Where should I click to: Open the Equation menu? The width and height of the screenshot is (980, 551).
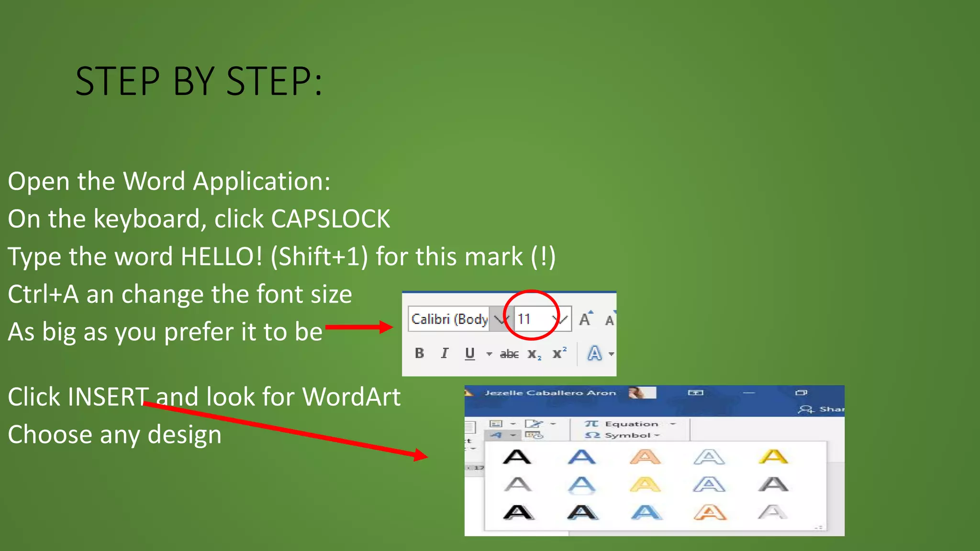[x=631, y=424]
